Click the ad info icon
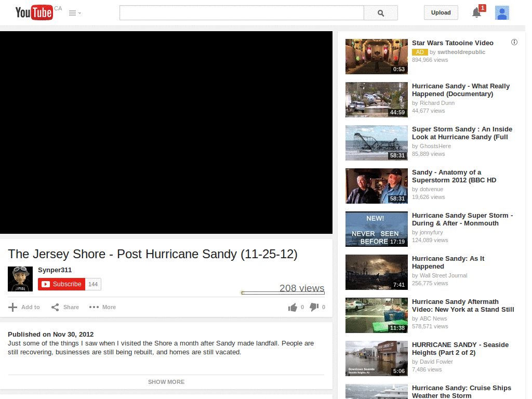 [514, 43]
